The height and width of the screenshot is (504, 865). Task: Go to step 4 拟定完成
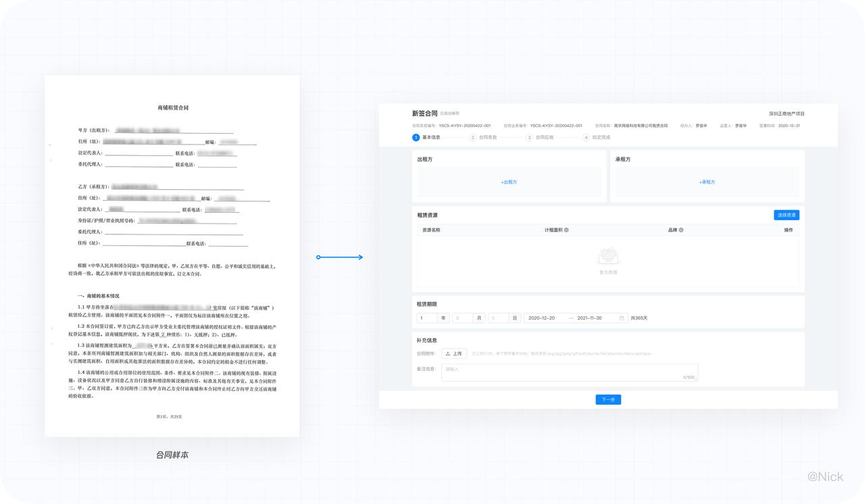(x=597, y=137)
